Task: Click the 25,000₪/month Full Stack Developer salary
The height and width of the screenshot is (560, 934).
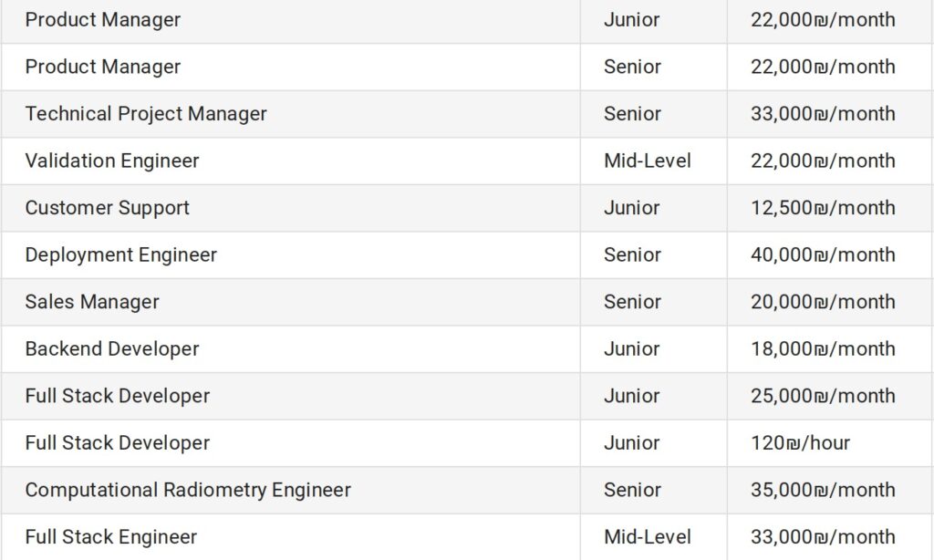Action: pos(823,396)
